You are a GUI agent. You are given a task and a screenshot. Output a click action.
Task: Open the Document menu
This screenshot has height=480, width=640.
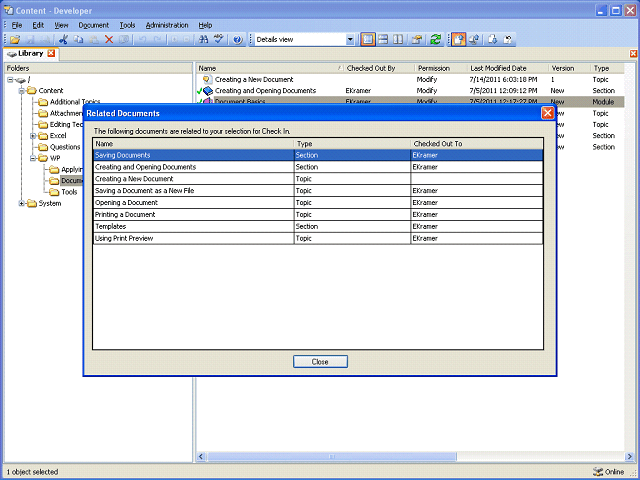(x=94, y=24)
